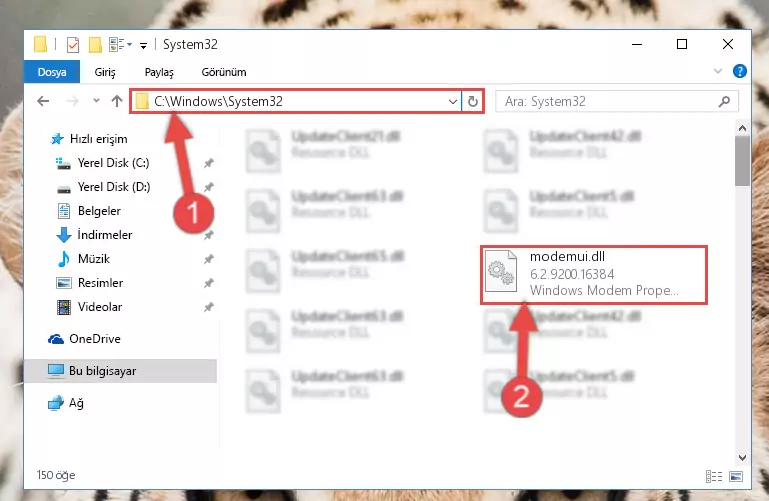Open the Dosya menu tab
Viewport: 769px width, 501px height.
(x=52, y=72)
